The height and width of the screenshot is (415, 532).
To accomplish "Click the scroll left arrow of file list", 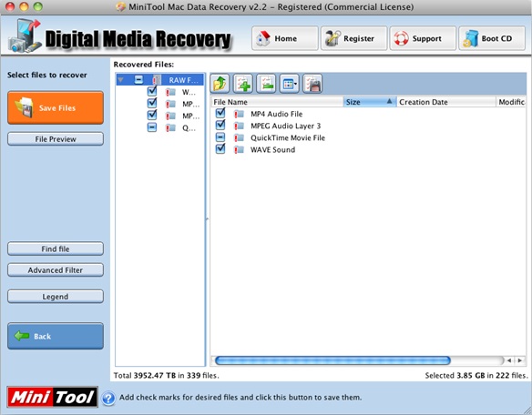I will 509,360.
